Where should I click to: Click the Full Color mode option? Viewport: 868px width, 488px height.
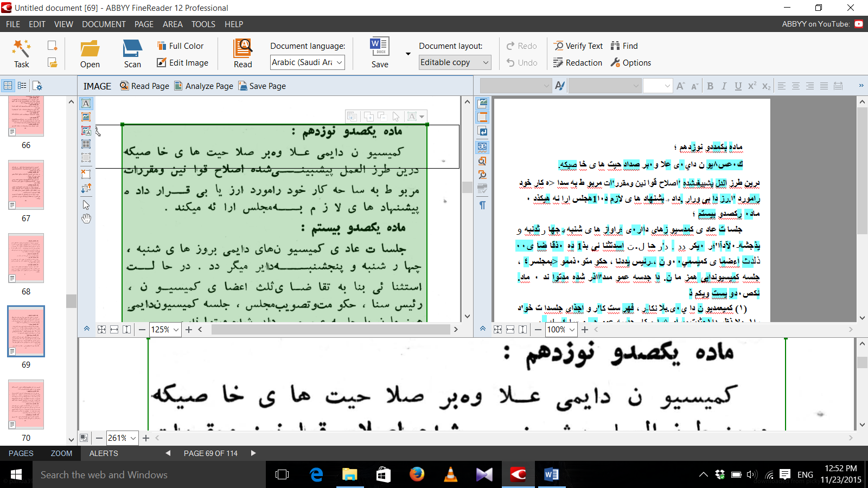click(x=180, y=46)
